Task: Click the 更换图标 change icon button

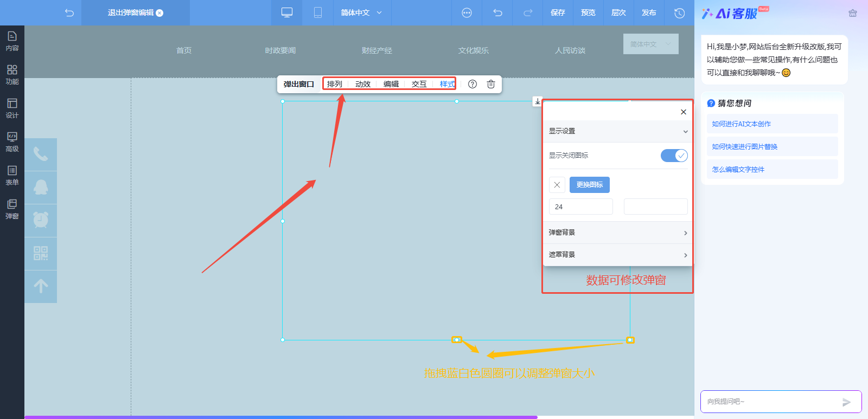Action: click(590, 185)
